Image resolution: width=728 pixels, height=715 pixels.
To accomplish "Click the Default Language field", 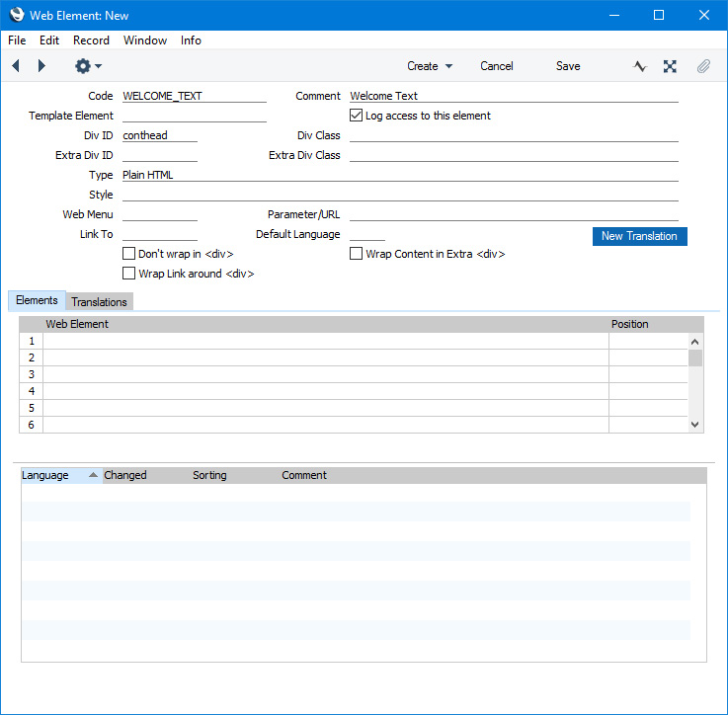I will 367,234.
